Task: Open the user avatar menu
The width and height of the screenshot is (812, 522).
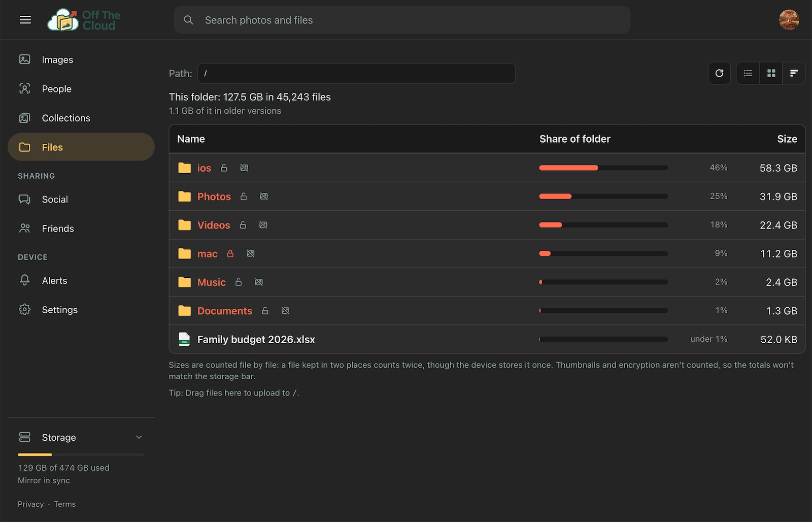Action: point(789,20)
